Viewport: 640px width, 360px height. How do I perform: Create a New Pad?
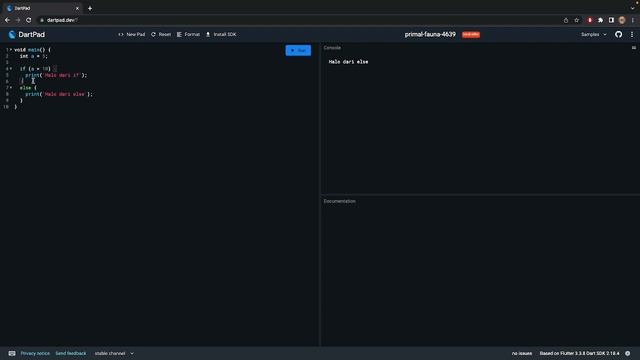pos(131,35)
